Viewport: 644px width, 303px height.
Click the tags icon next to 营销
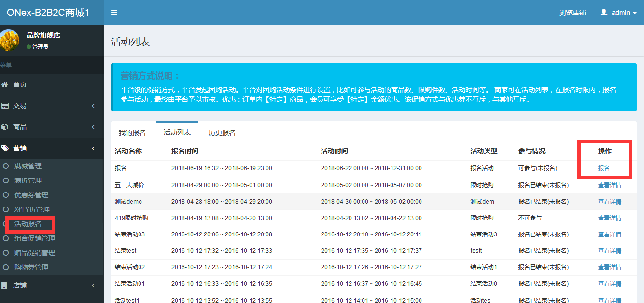coord(5,148)
